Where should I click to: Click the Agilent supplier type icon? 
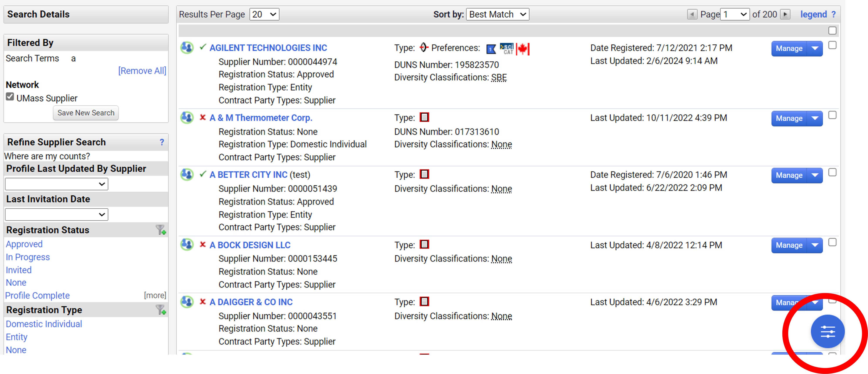coord(424,48)
